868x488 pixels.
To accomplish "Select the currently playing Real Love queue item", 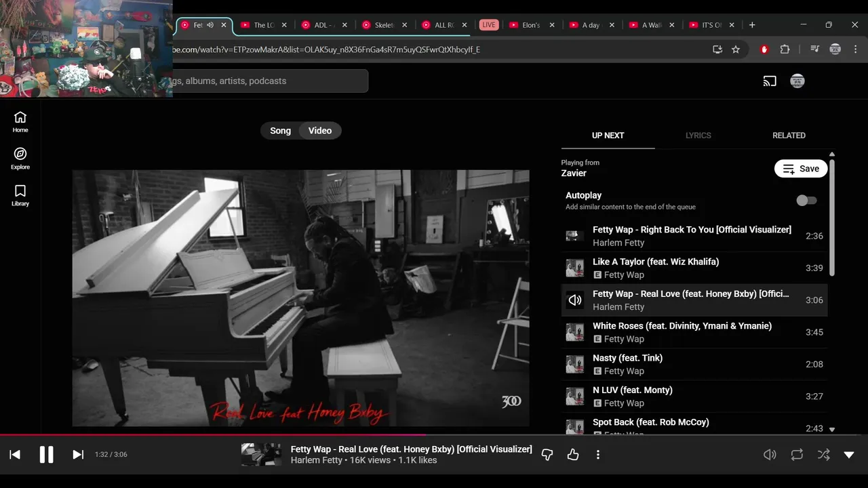I will [694, 300].
